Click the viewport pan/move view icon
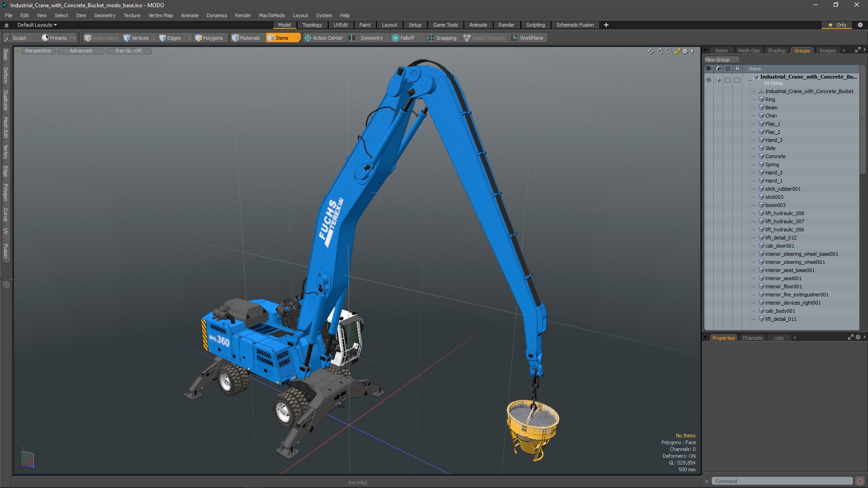 coord(651,51)
